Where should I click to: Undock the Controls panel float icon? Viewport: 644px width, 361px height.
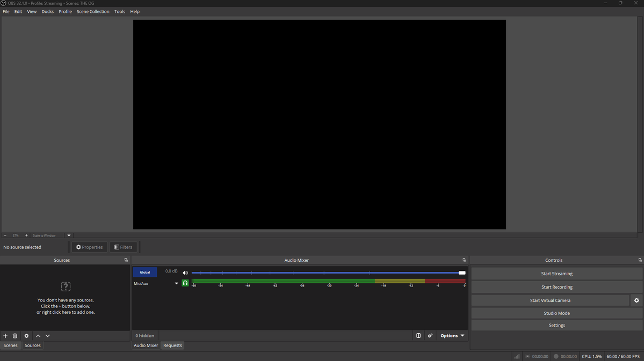tap(640, 260)
